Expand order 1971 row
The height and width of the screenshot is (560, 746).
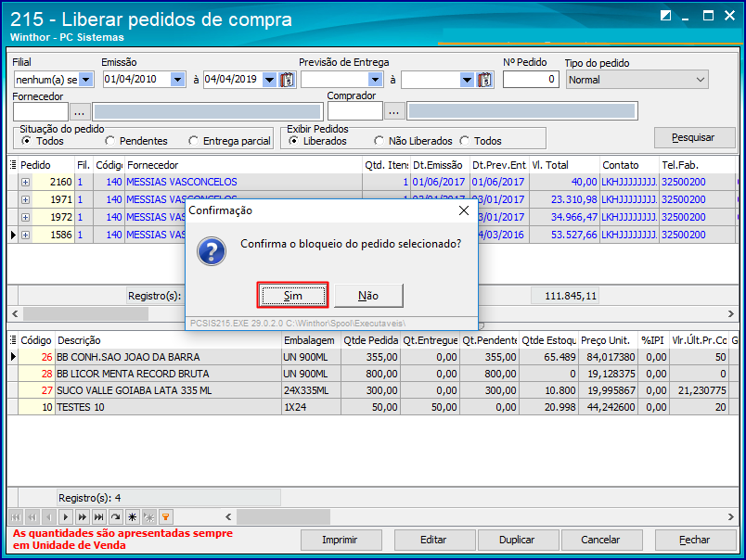[x=25, y=199]
